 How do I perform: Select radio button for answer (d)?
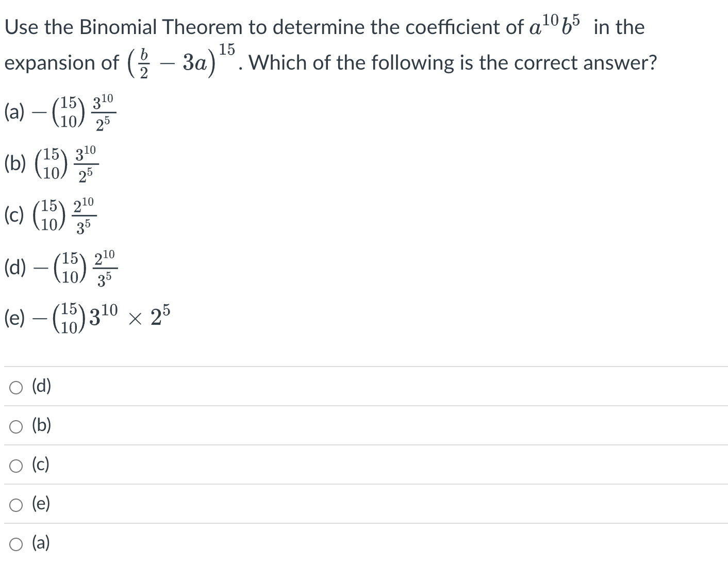[15, 386]
